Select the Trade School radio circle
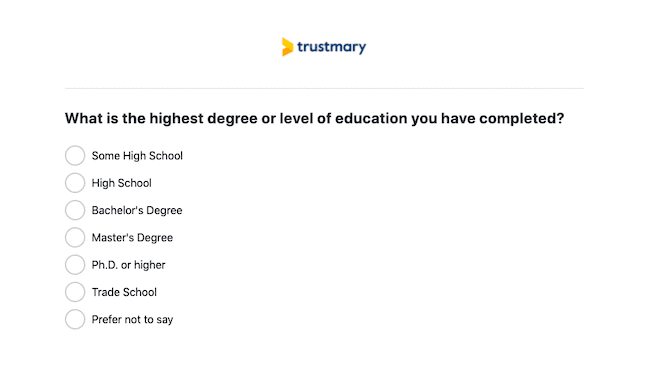650x367 pixels. coord(75,292)
